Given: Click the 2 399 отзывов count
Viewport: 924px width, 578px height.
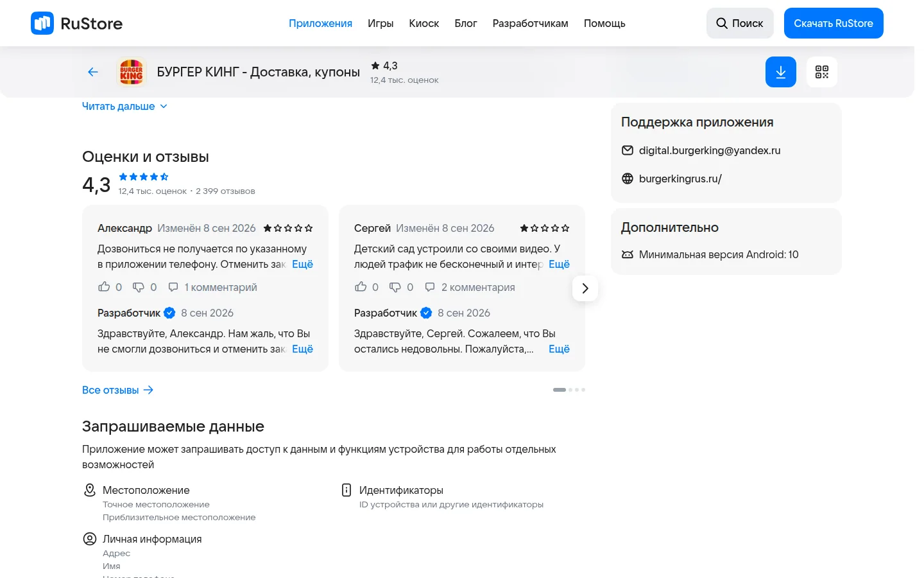Looking at the screenshot, I should click(x=225, y=191).
